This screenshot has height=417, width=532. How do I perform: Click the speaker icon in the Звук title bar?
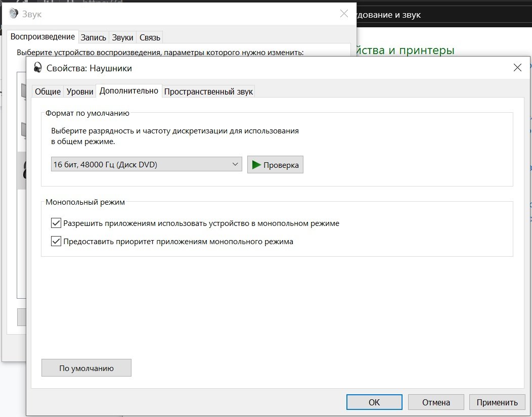pos(14,14)
